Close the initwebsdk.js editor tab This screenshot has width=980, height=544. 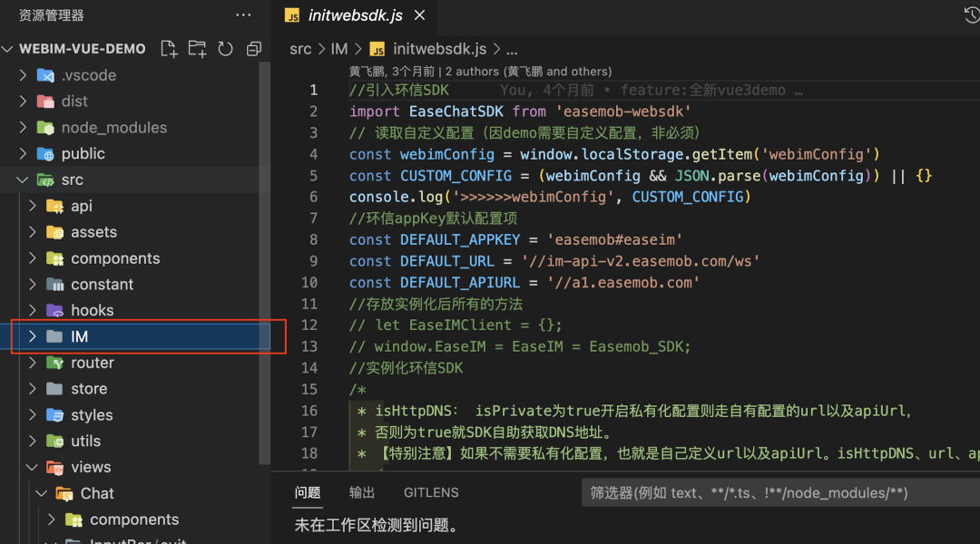(420, 15)
